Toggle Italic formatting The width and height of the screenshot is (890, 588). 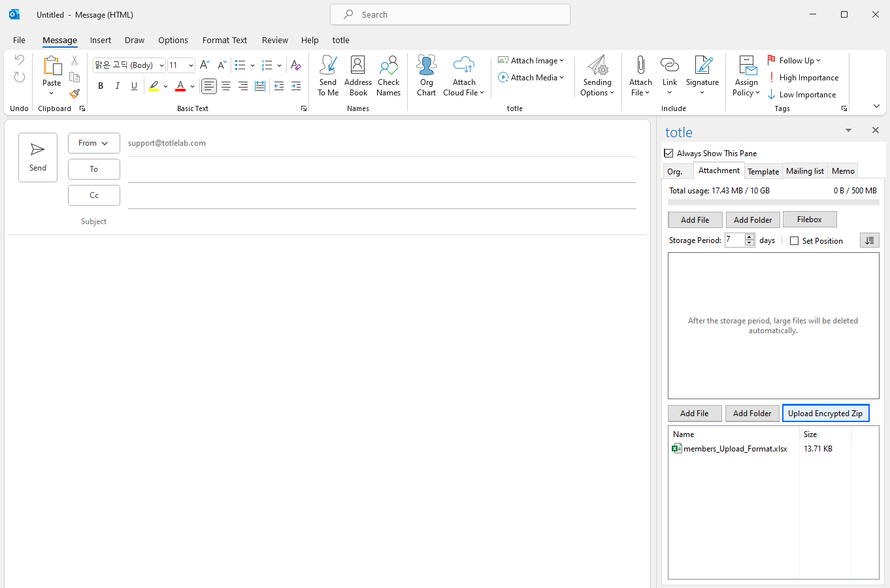coord(118,86)
